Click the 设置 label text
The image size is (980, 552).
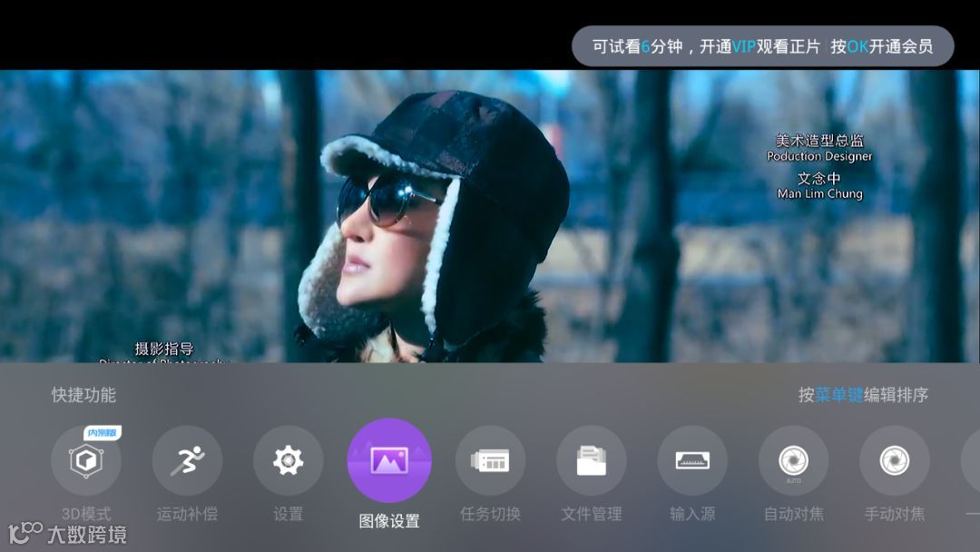click(289, 514)
